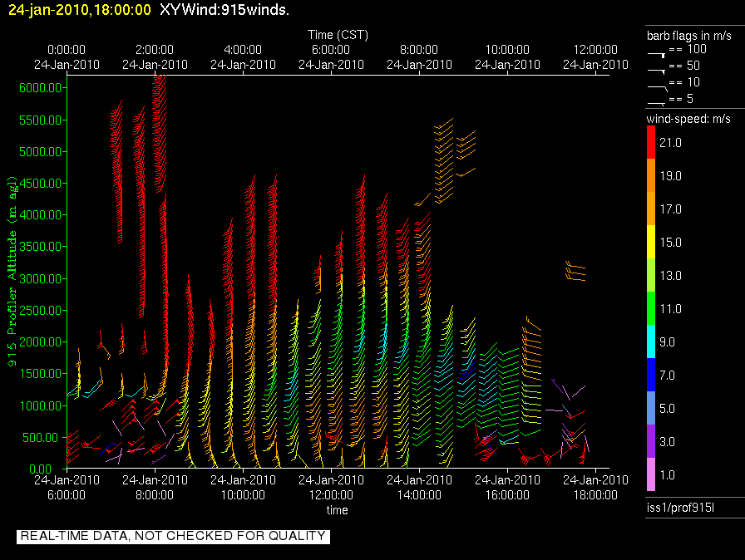Click the yellow 15.0 m/s color band
The image size is (745, 560).
point(651,242)
